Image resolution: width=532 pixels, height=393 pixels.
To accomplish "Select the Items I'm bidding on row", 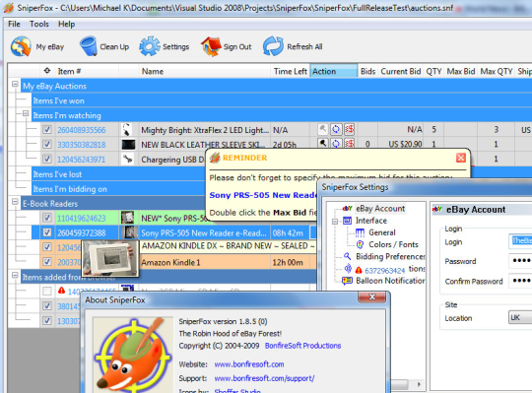I will tap(118, 189).
